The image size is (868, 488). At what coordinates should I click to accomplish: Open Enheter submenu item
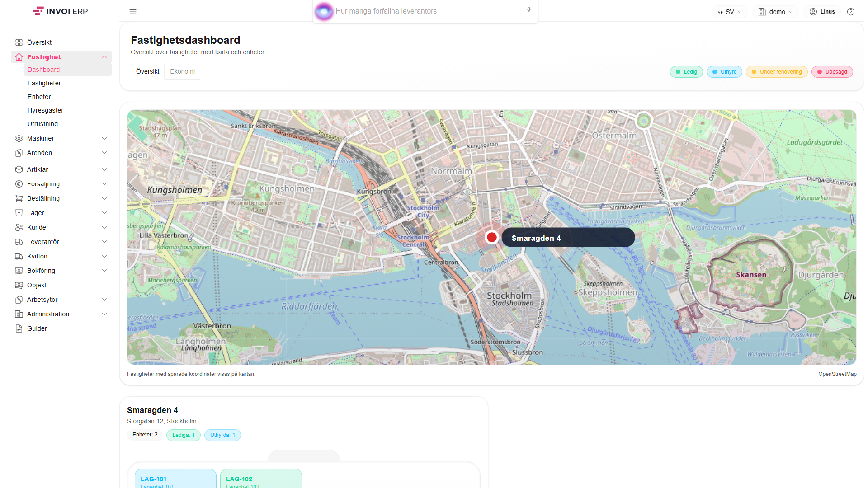click(x=67, y=97)
